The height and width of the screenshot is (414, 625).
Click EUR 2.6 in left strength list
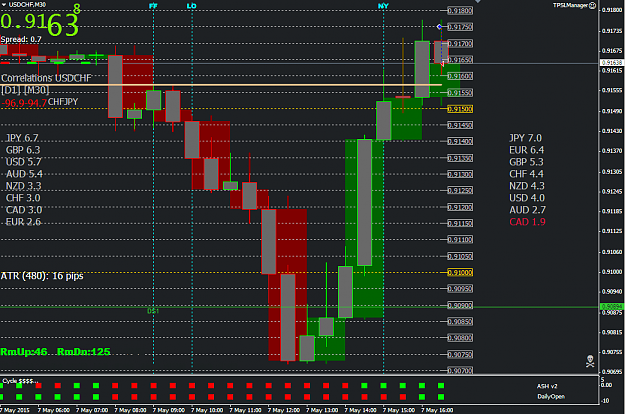pyautogui.click(x=23, y=222)
